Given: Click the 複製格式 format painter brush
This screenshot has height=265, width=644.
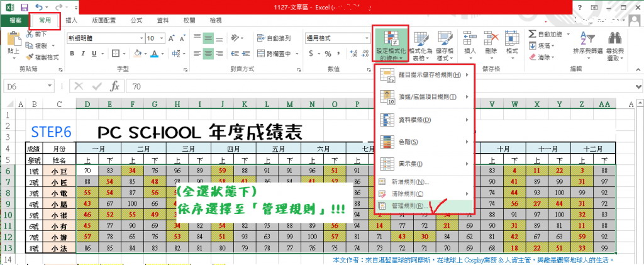Looking at the screenshot, I should point(42,57).
